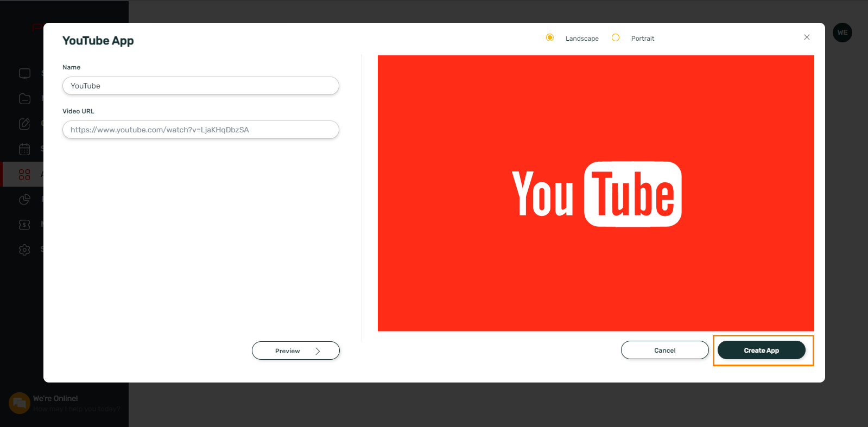Open the calendar schedule sidebar icon
868x427 pixels.
(x=24, y=149)
